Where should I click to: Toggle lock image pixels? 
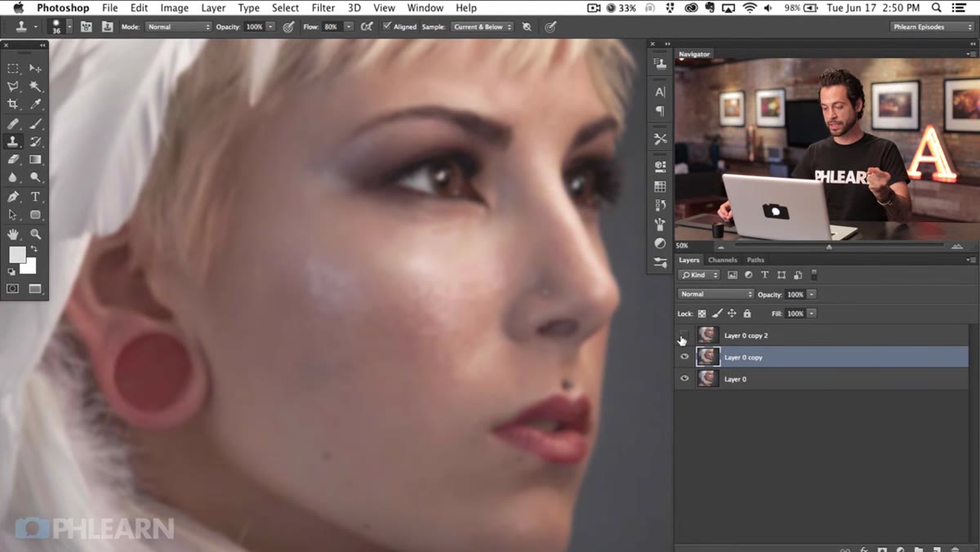pos(717,314)
